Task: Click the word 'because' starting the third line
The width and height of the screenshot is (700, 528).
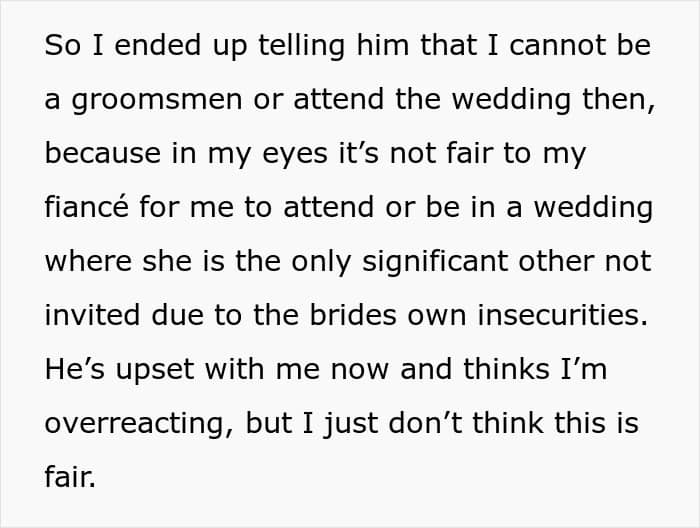Action: 103,153
